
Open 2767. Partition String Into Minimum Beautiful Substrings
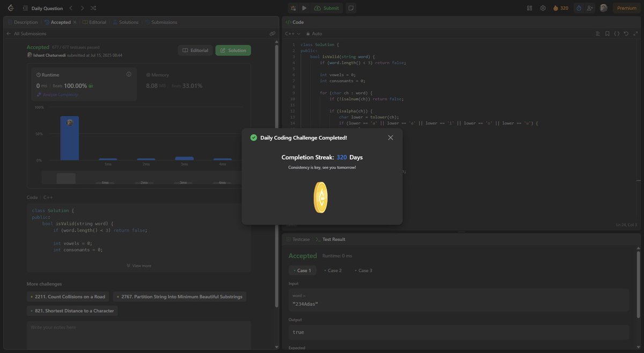click(180, 297)
